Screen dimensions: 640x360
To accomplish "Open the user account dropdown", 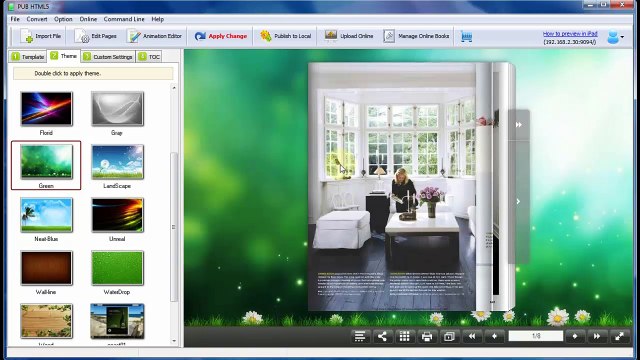I will click(x=616, y=37).
